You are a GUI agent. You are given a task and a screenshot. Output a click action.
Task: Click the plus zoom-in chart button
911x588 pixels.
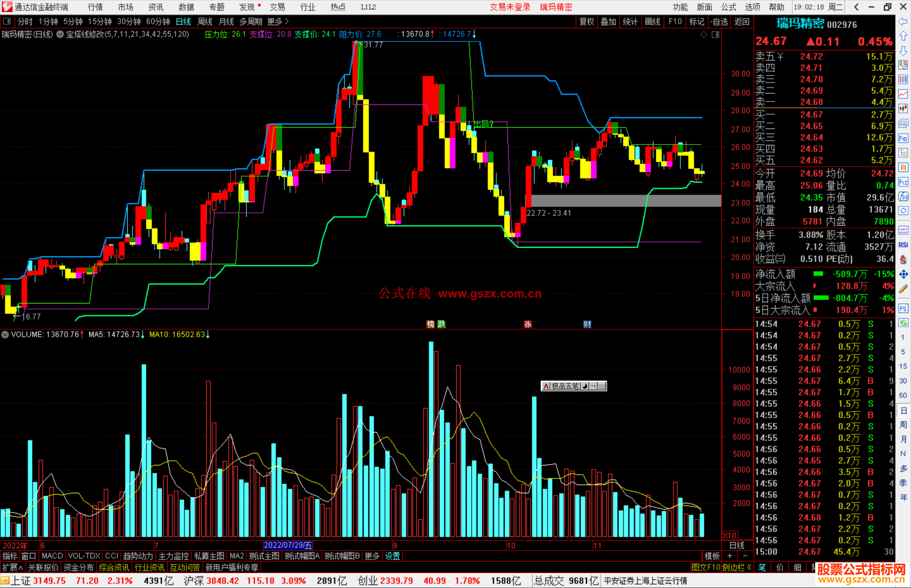tap(730, 556)
